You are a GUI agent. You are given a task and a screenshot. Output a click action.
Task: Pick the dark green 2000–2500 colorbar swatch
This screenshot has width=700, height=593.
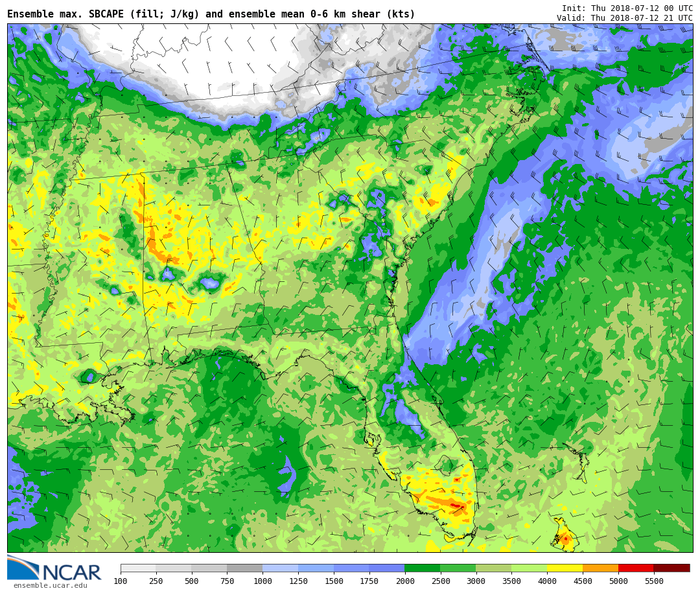click(x=422, y=568)
